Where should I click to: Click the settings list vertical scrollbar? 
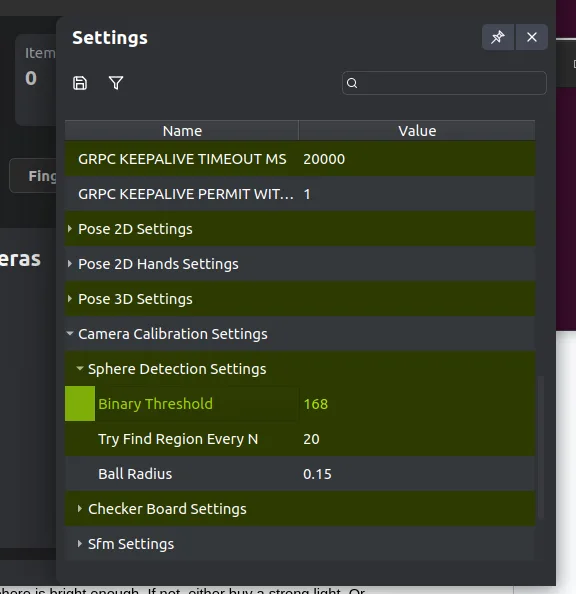(541, 447)
